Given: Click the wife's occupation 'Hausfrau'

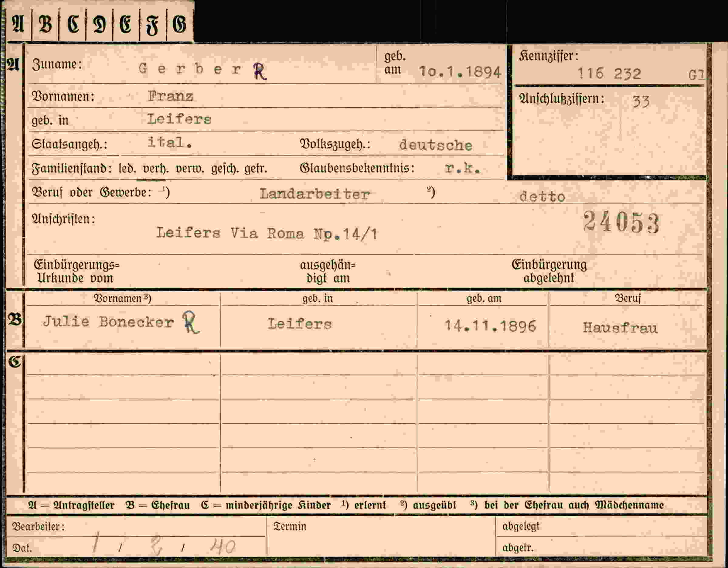Looking at the screenshot, I should point(620,327).
